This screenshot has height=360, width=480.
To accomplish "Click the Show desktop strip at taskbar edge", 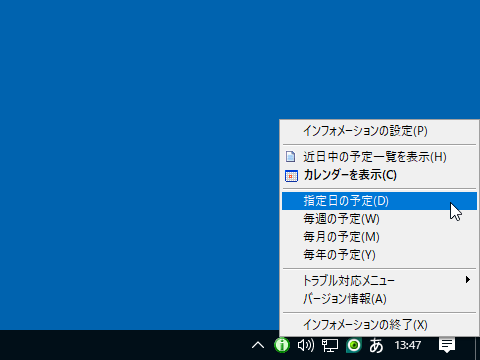I will 477,345.
